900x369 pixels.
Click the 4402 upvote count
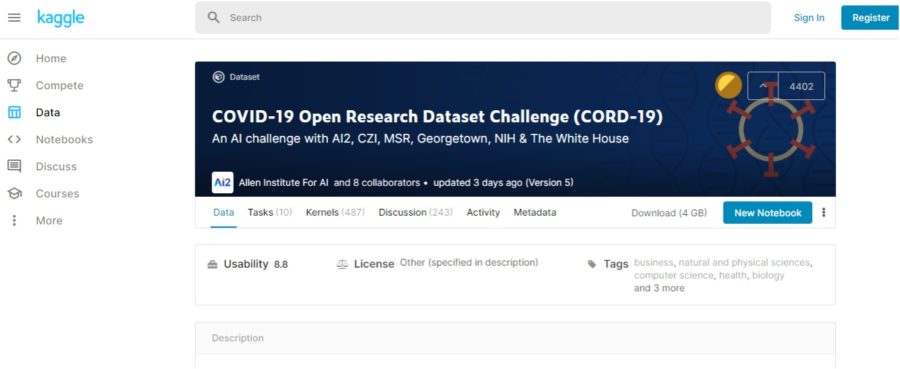(x=801, y=86)
